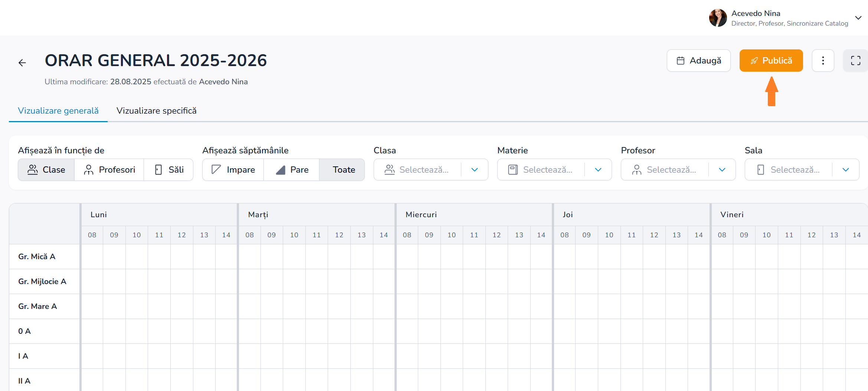
Task: Open the Sala select field
Action: (802, 170)
